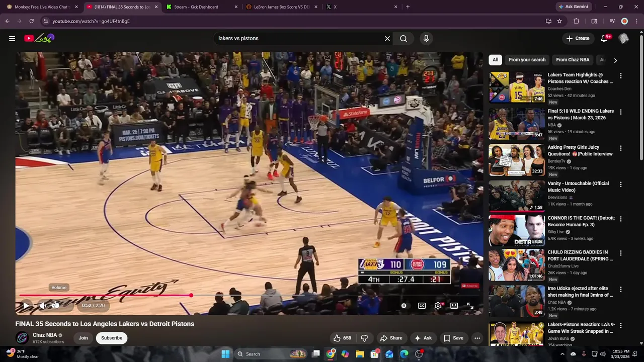Open Chrome media controls icon
This screenshot has width=644, height=362.
pyautogui.click(x=612, y=21)
